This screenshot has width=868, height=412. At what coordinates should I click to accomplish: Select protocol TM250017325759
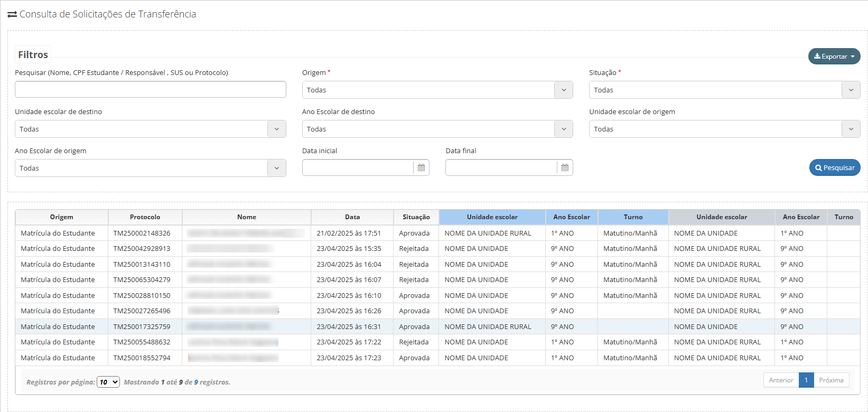pos(142,326)
